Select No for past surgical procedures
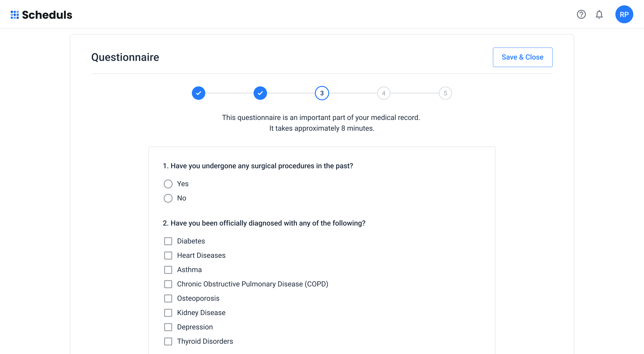644x354 pixels. [x=168, y=198]
